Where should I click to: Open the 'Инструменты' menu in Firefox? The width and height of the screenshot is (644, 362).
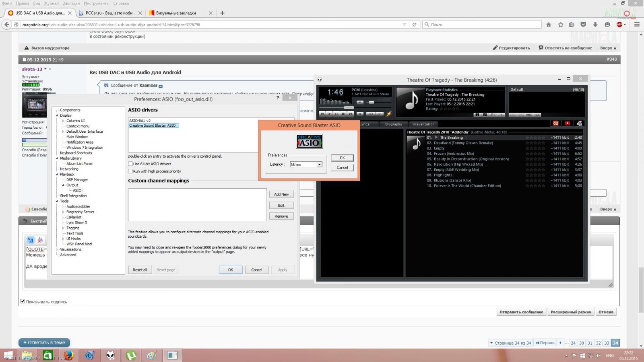point(97,3)
